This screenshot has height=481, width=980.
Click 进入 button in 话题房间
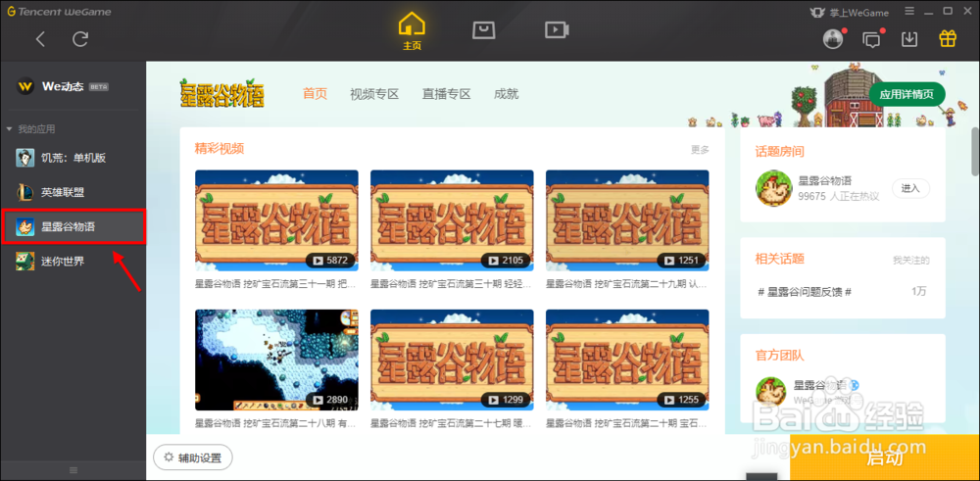click(910, 188)
